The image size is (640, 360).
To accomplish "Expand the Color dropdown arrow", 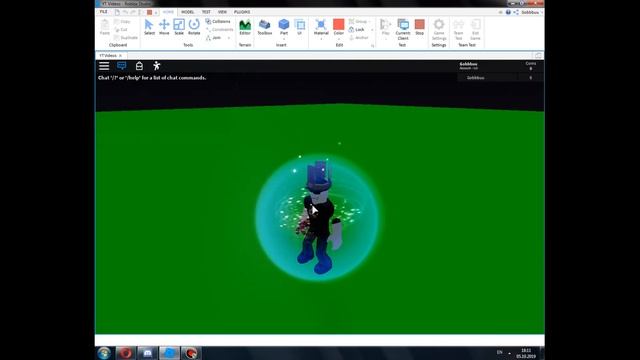I will tap(338, 39).
